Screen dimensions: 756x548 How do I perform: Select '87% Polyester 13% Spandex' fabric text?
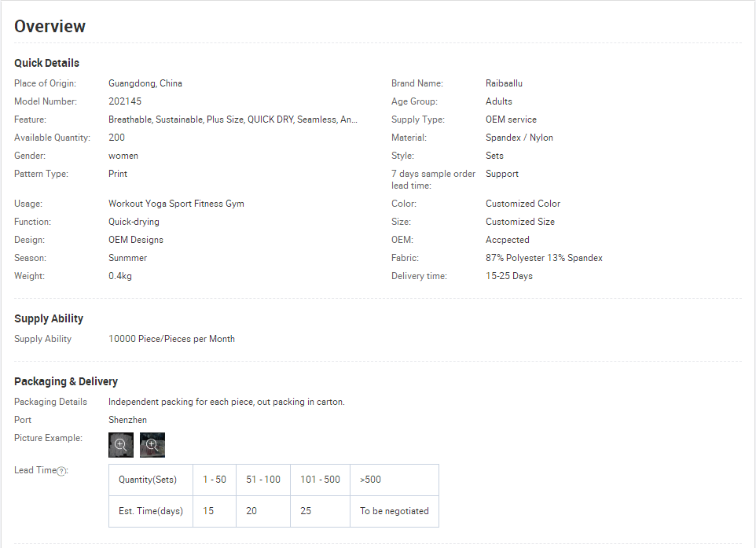(544, 258)
